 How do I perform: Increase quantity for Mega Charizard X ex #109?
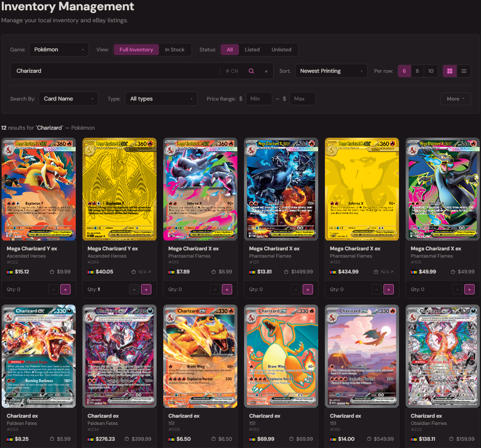tap(469, 289)
